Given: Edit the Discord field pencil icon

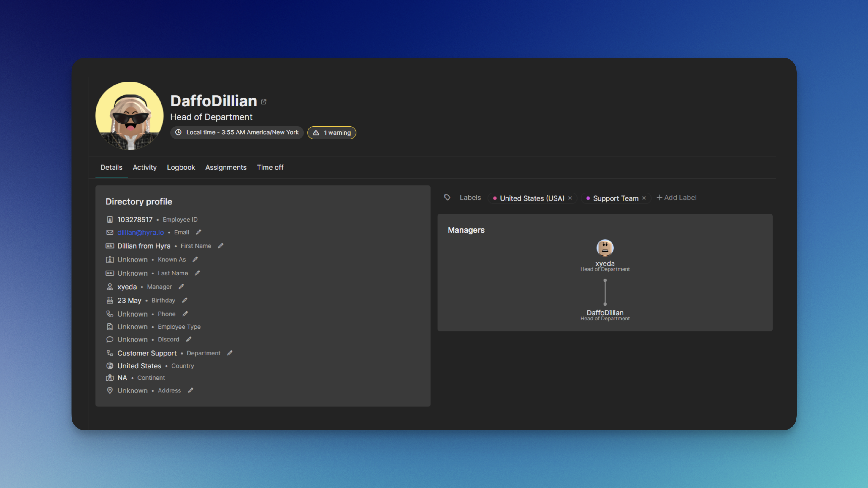Looking at the screenshot, I should (x=189, y=339).
